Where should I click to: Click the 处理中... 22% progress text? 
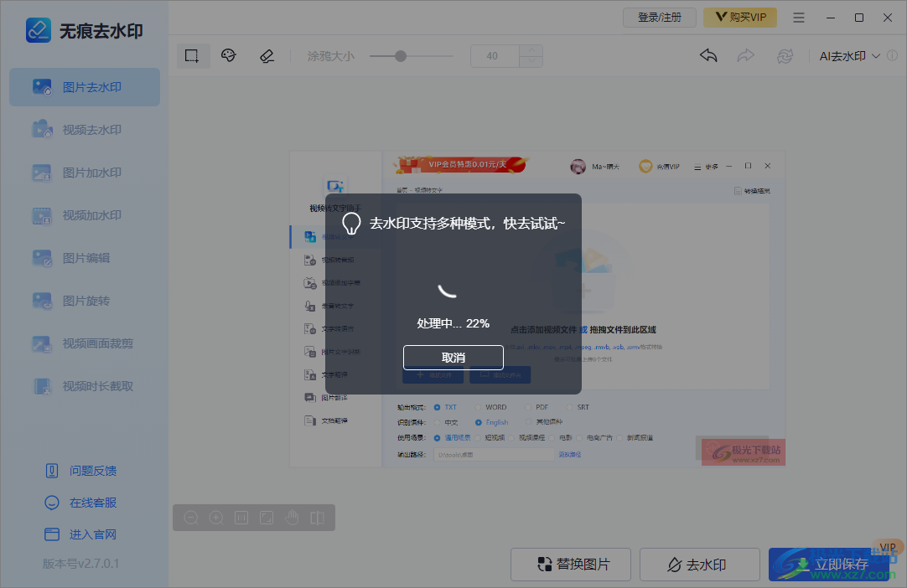(453, 323)
